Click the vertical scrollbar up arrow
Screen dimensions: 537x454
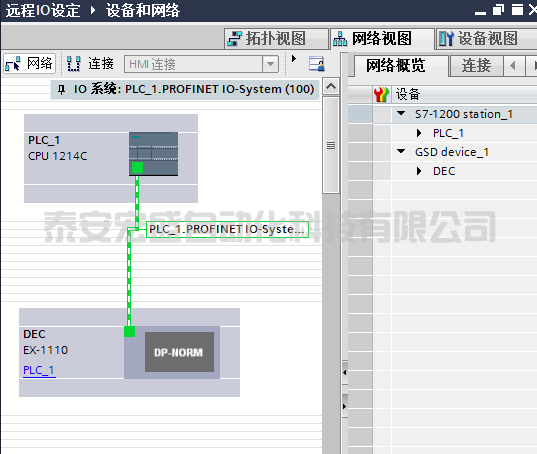(331, 87)
